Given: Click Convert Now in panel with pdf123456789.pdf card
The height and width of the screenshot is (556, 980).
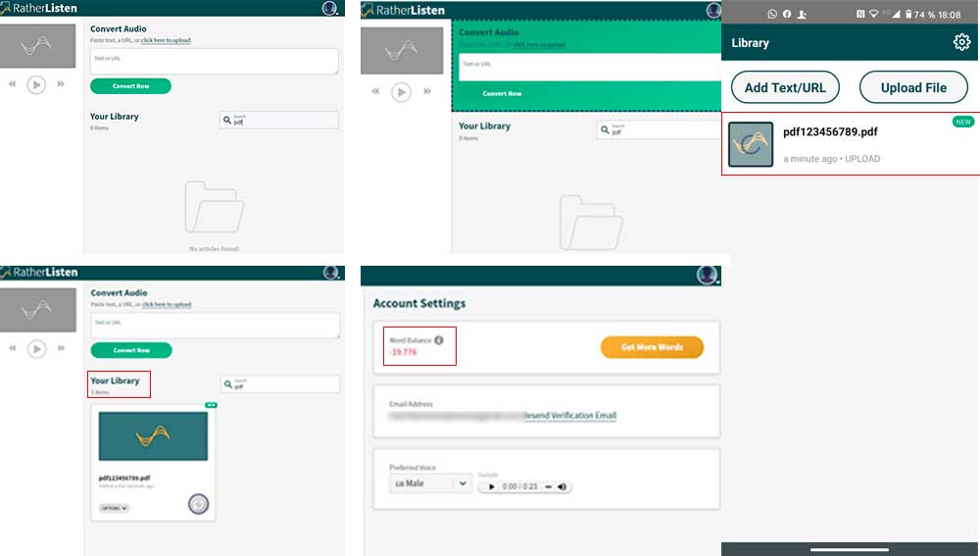Looking at the screenshot, I should (131, 350).
